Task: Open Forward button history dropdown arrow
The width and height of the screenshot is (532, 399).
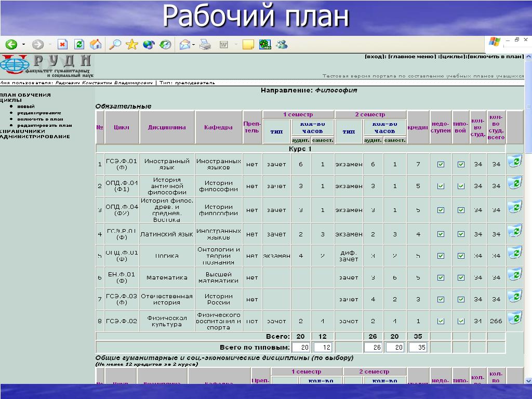Action: pos(50,45)
